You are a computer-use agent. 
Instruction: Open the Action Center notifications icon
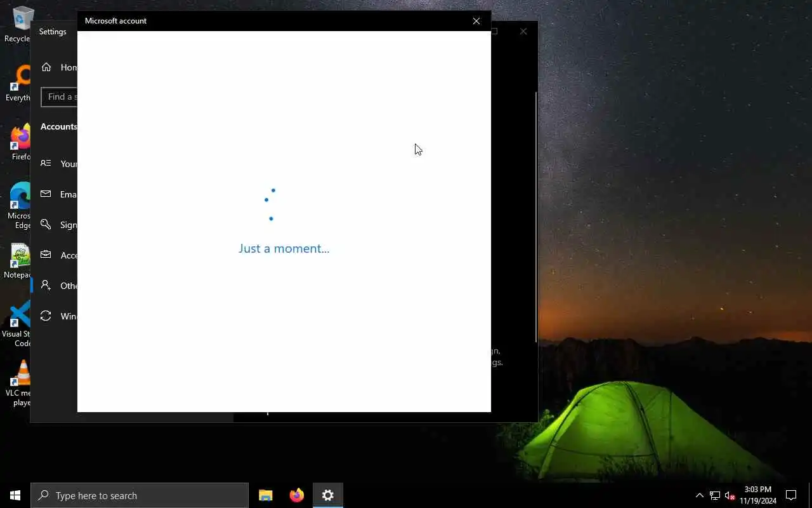(x=791, y=495)
